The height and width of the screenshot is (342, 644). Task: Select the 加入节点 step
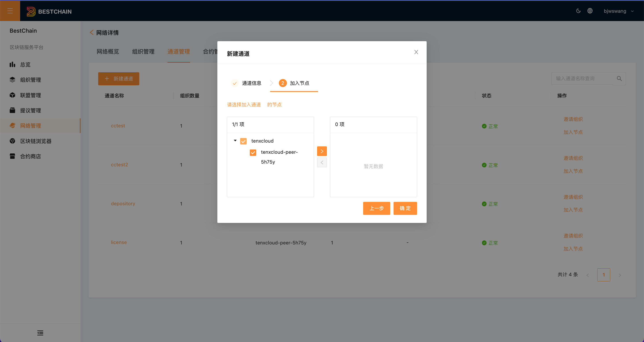point(294,83)
